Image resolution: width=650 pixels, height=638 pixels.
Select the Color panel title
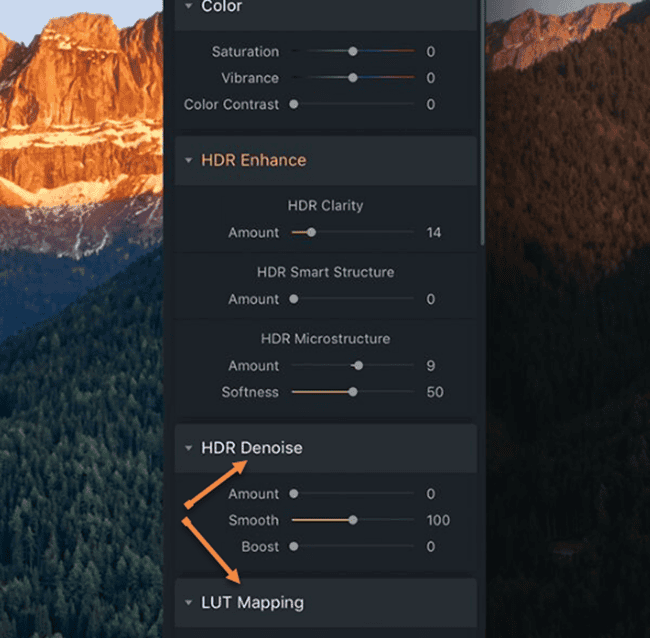tap(222, 6)
